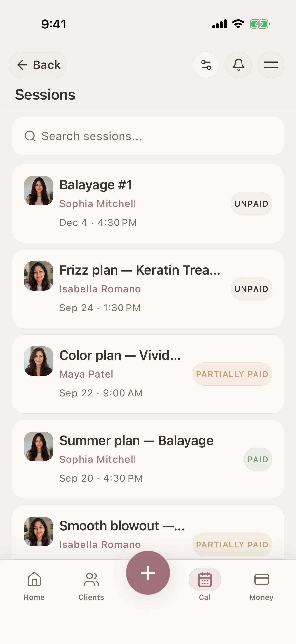This screenshot has height=644, width=296.
Task: Open Frizz plan Keratin Treatment session
Action: [148, 289]
